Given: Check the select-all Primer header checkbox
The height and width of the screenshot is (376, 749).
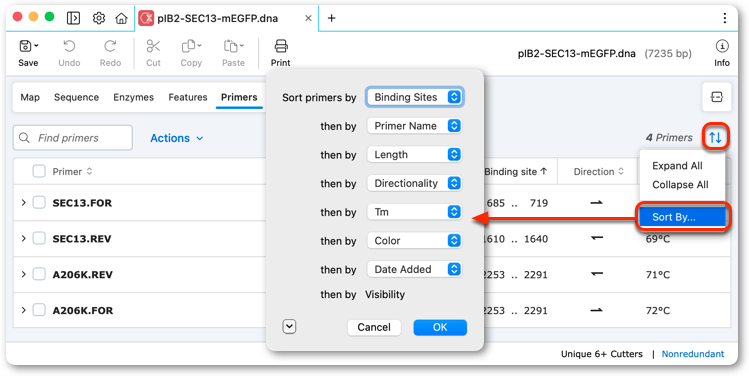Looking at the screenshot, I should pos(39,171).
